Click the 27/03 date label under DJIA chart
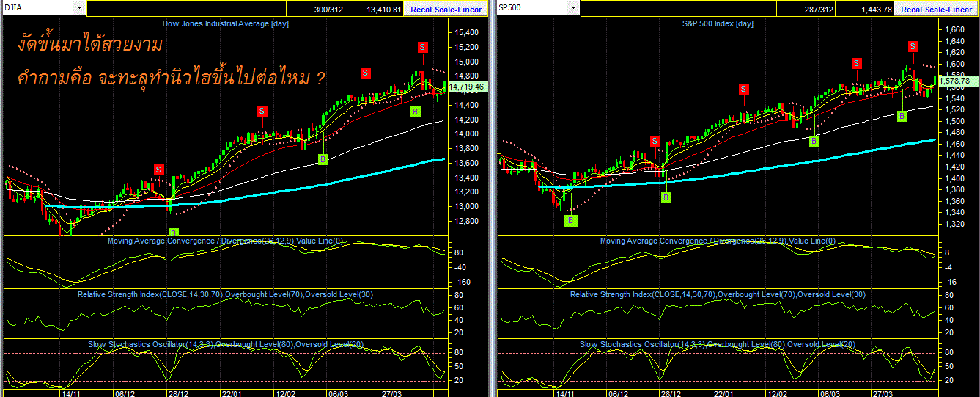Screen dimensions: 980x397 click(x=390, y=393)
